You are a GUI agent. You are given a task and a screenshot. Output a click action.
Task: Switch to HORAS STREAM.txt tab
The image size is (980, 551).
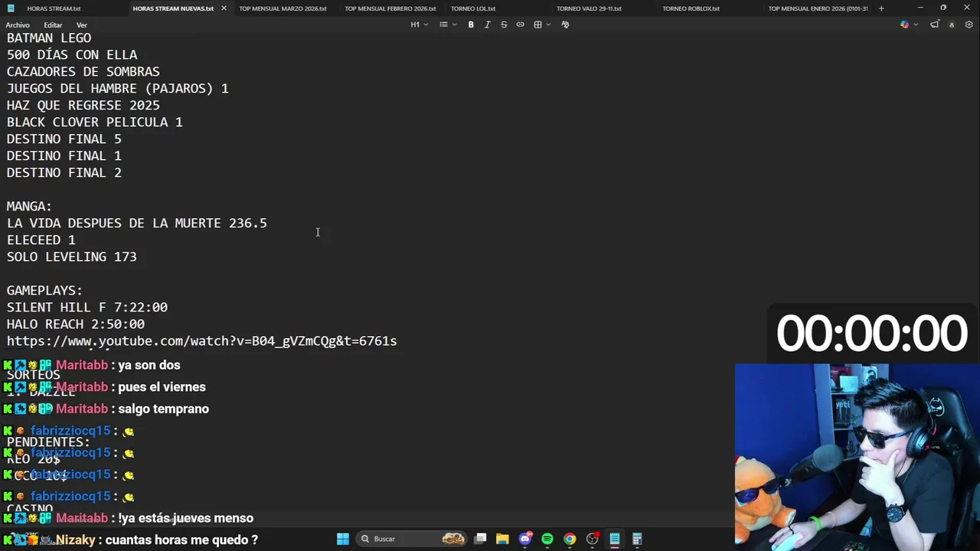coord(54,8)
